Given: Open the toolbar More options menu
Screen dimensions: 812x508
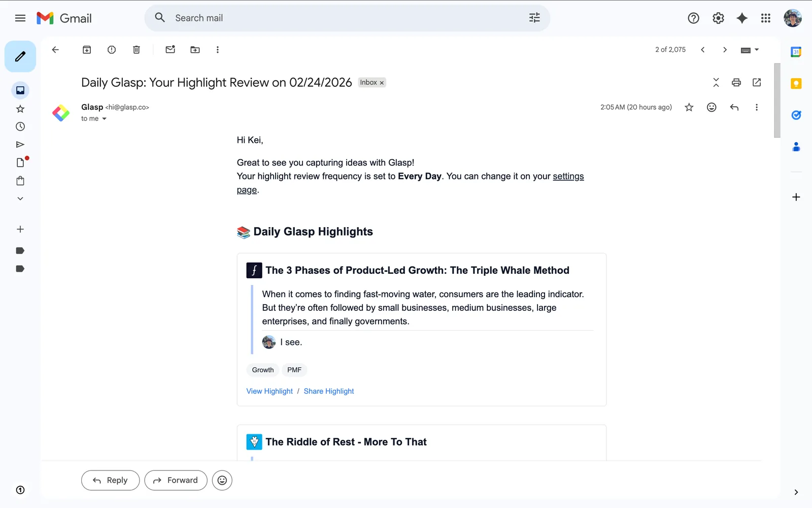Looking at the screenshot, I should pos(218,50).
